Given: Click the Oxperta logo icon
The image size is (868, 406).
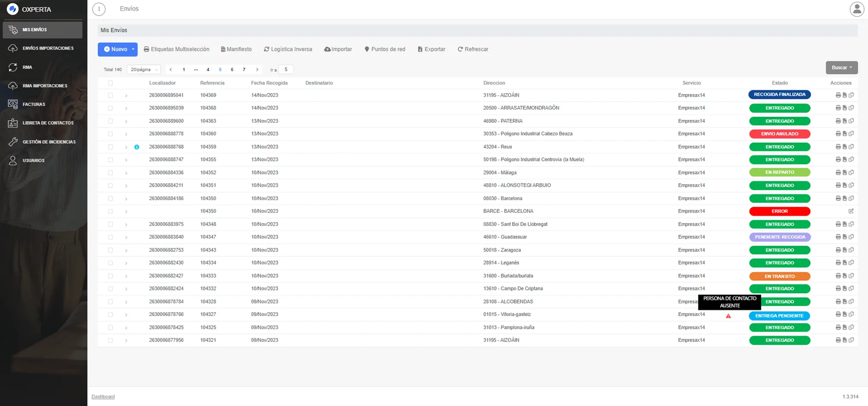Looking at the screenshot, I should [13, 9].
